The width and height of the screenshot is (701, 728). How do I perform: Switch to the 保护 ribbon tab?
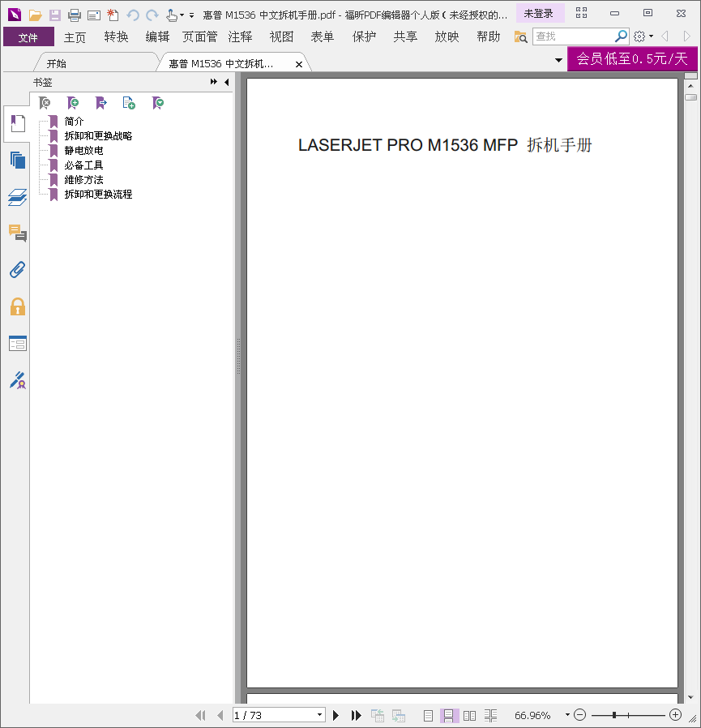pos(364,37)
